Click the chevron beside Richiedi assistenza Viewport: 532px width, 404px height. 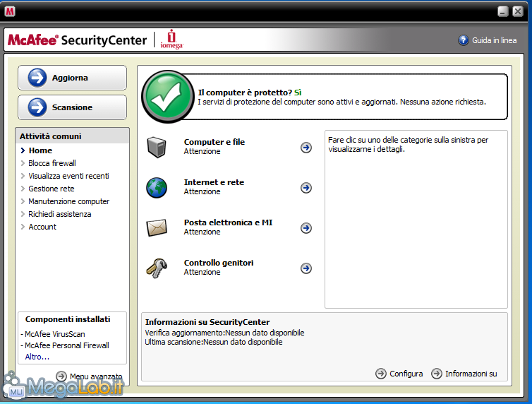click(23, 214)
